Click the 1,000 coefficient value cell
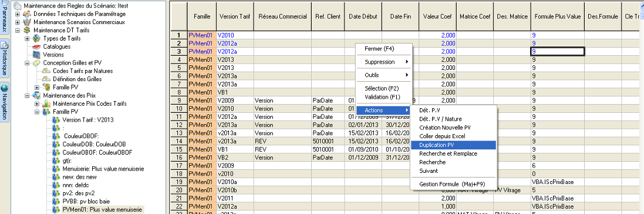 437,206
